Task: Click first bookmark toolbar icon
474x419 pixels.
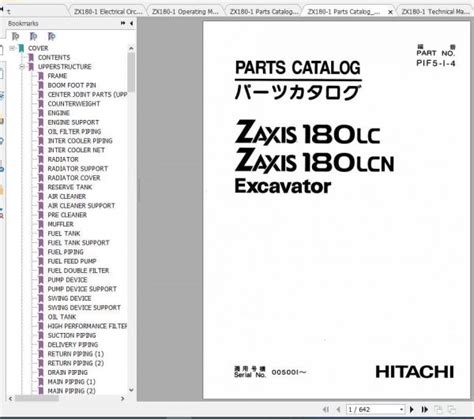Action: pos(16,36)
